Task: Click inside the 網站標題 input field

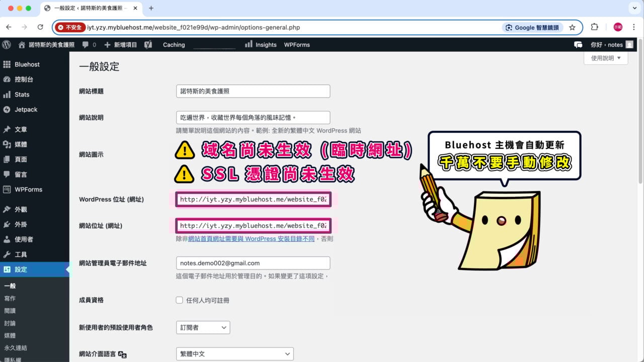Action: (253, 91)
